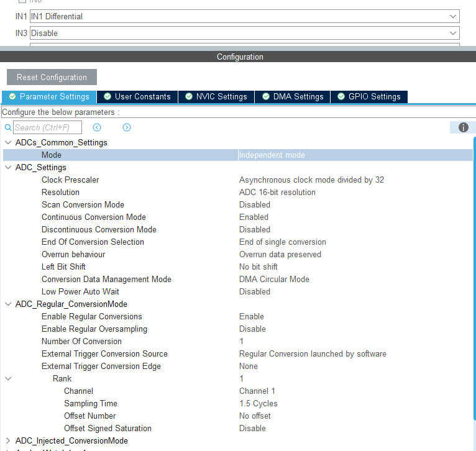Click Offset Signed Saturation Disable value
This screenshot has height=451, width=476.
click(252, 429)
